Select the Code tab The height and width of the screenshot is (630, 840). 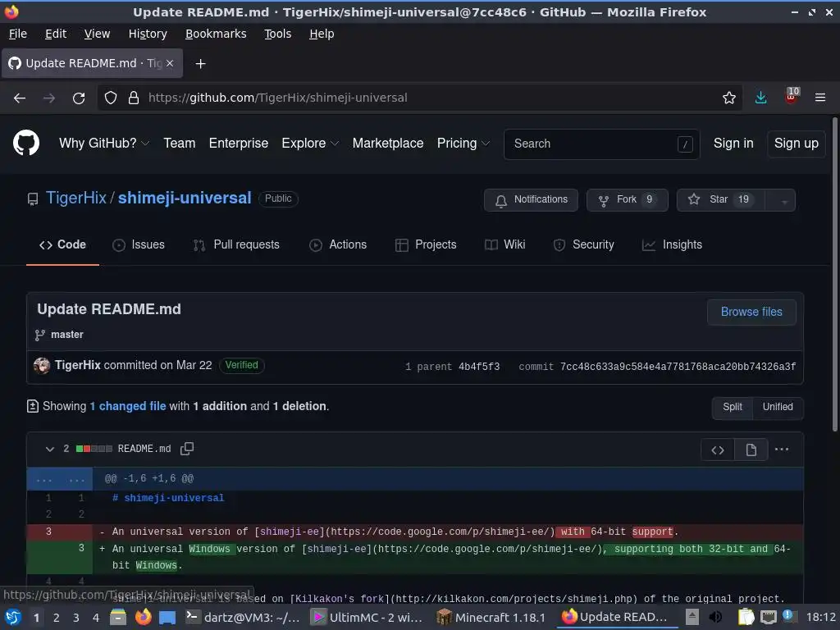62,244
